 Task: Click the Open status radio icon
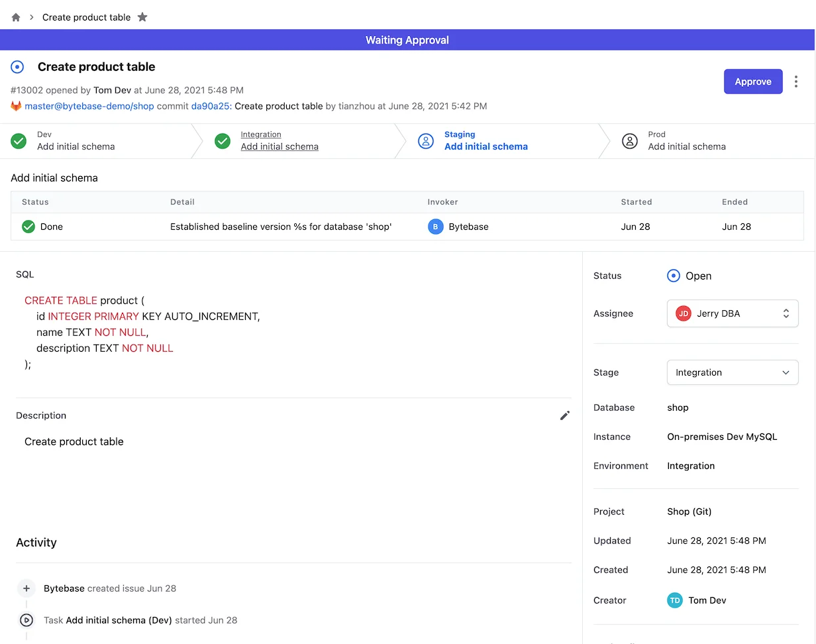673,276
